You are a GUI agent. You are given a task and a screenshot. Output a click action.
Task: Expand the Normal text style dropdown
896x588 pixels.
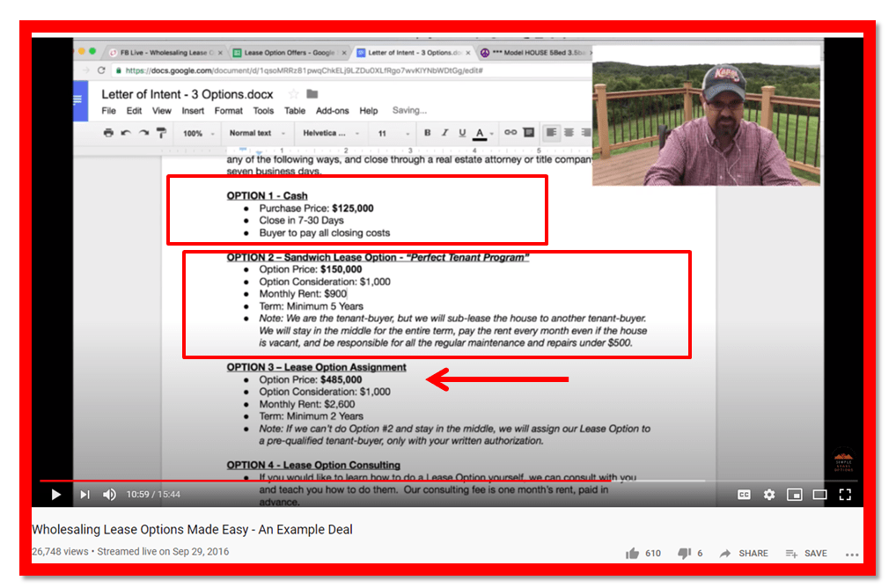click(x=256, y=134)
